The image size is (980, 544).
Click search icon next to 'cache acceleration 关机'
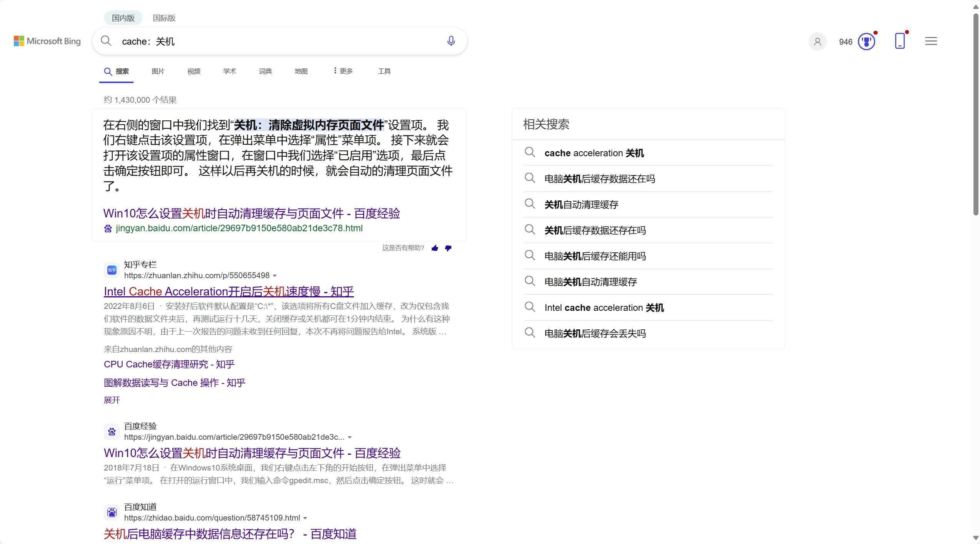(x=530, y=152)
